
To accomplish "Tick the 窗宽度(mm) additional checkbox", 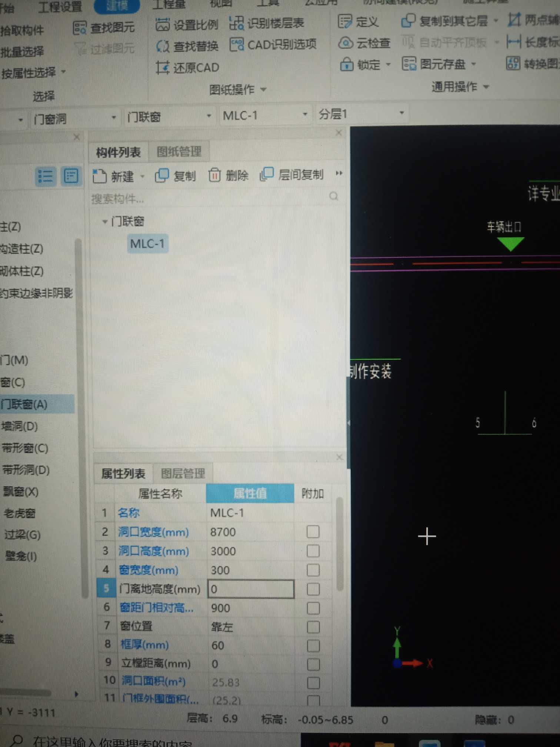I will tap(313, 570).
